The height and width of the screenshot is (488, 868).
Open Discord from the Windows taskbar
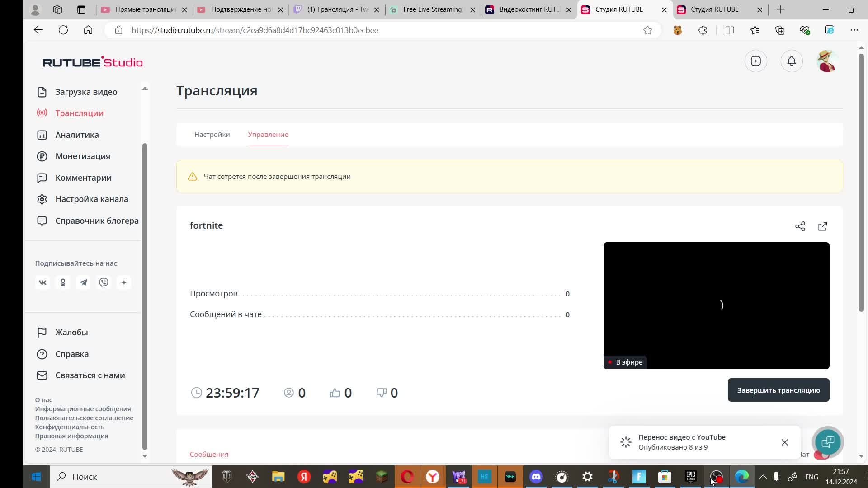click(536, 477)
